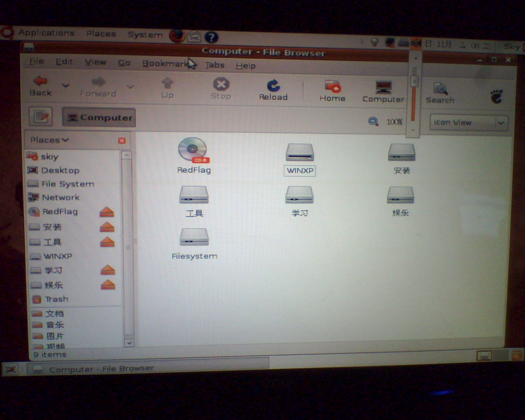Click the Reload toolbar icon
The width and height of the screenshot is (525, 420).
click(x=273, y=90)
